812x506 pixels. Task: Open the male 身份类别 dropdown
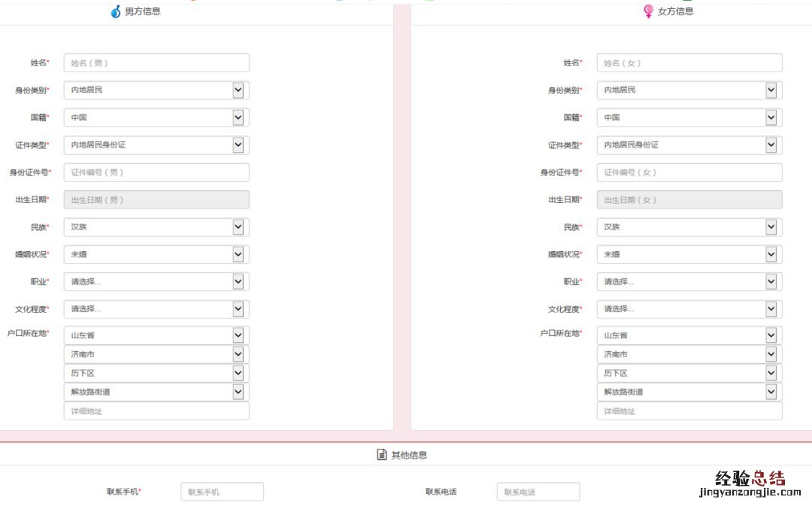click(x=238, y=89)
